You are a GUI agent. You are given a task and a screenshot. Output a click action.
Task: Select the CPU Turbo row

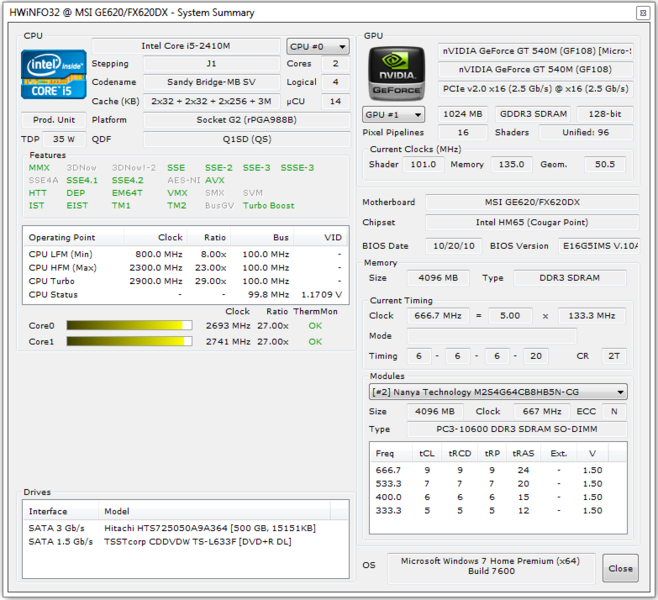[x=185, y=281]
